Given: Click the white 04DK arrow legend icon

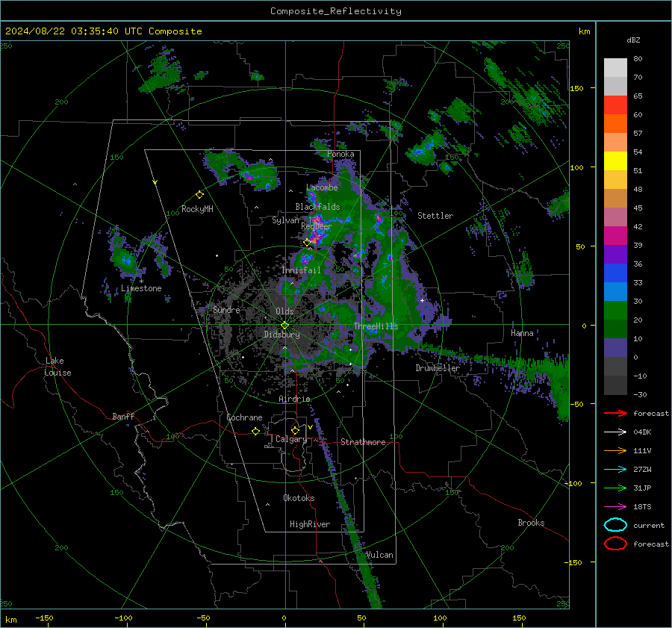Looking at the screenshot, I should click(x=615, y=432).
